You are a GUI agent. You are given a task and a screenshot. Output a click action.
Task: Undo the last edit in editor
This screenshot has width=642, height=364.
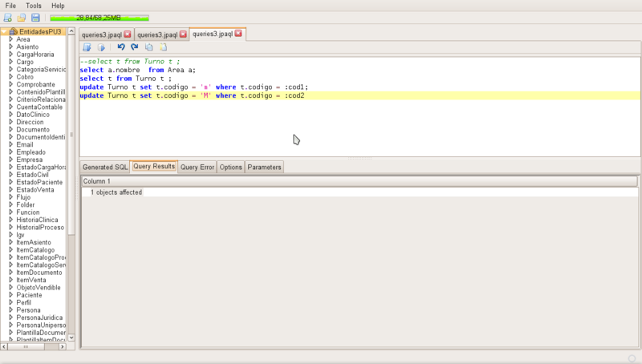[x=121, y=47]
